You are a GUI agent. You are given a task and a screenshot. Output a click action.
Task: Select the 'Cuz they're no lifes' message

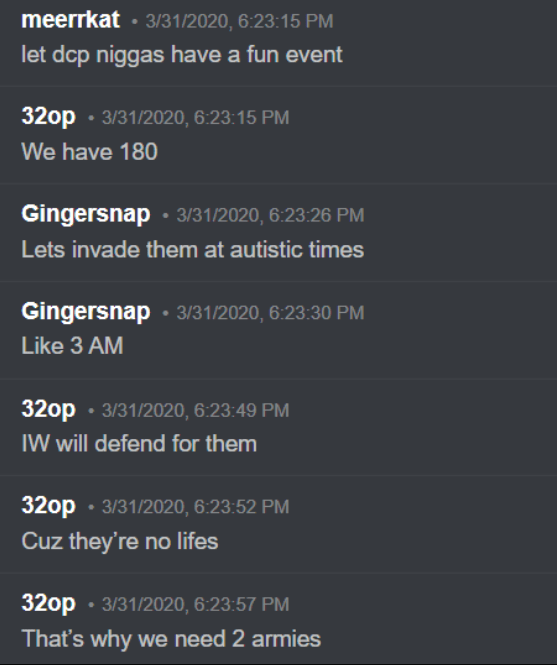[x=120, y=541]
